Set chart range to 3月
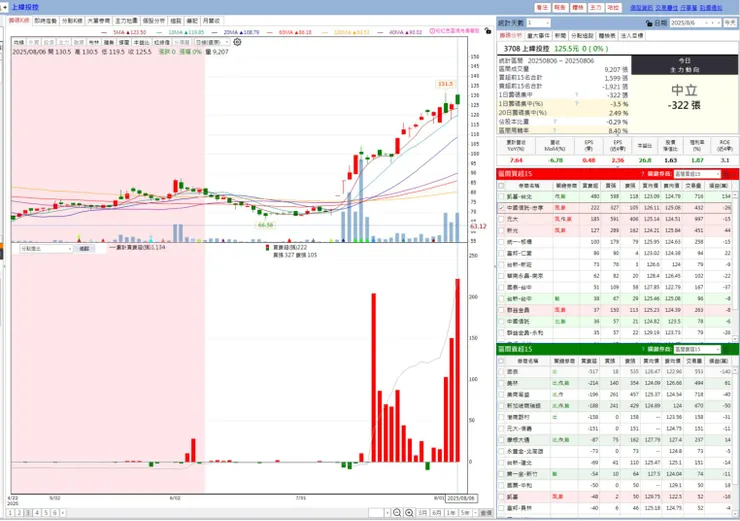This screenshot has width=740, height=521. pyautogui.click(x=422, y=513)
